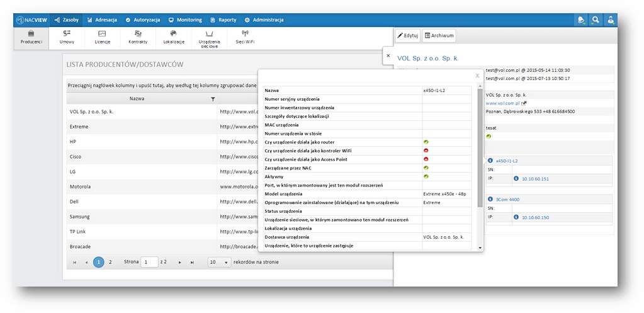Click Extreme x450e - 48p model value
The height and width of the screenshot is (313, 644).
[x=445, y=194]
